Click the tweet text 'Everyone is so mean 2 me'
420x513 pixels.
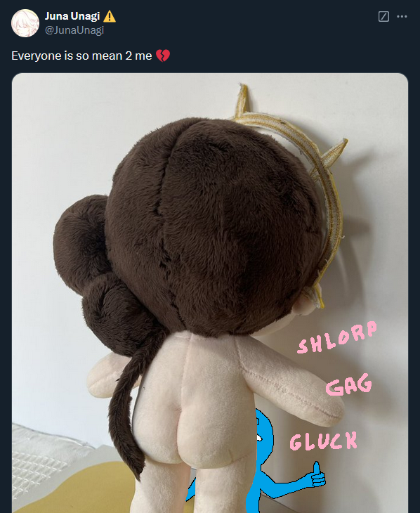pos(81,56)
